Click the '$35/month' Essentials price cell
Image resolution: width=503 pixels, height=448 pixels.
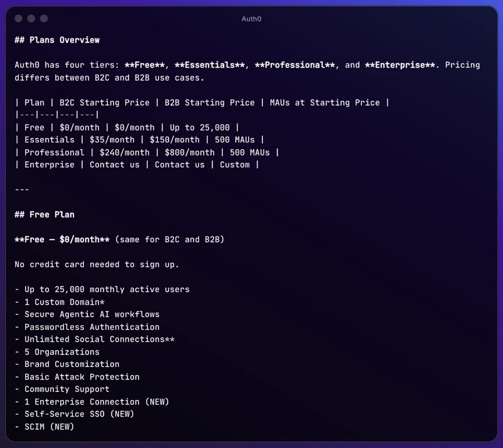tap(112, 140)
